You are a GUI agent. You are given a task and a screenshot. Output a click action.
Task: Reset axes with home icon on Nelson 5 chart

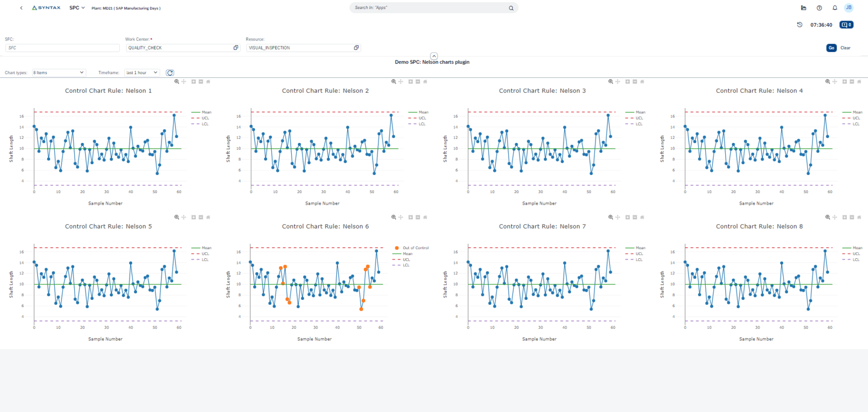(x=207, y=217)
